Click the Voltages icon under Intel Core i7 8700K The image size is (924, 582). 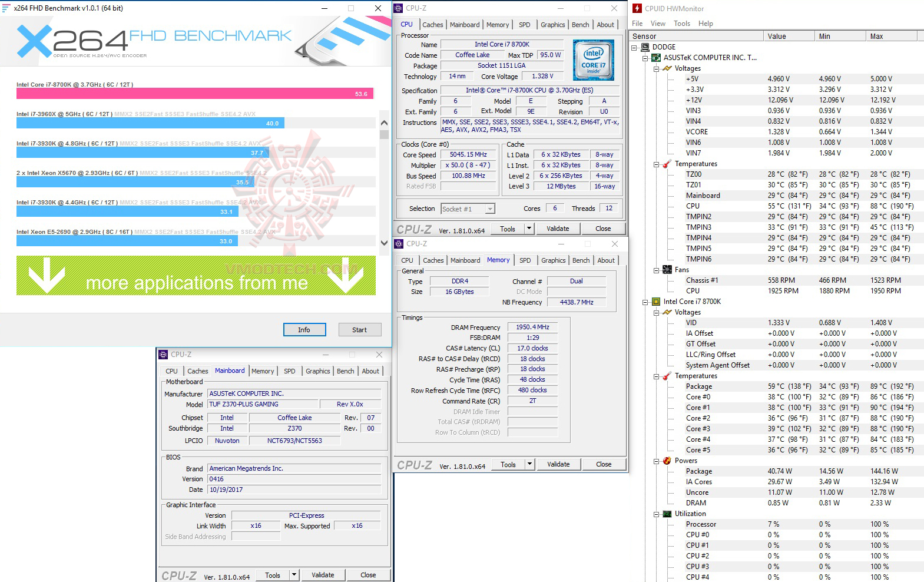coord(667,312)
